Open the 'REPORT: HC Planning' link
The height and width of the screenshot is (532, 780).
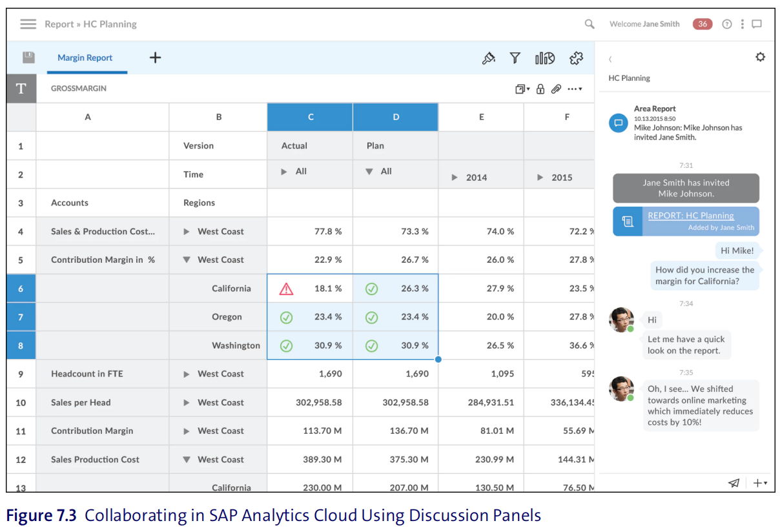coord(691,216)
